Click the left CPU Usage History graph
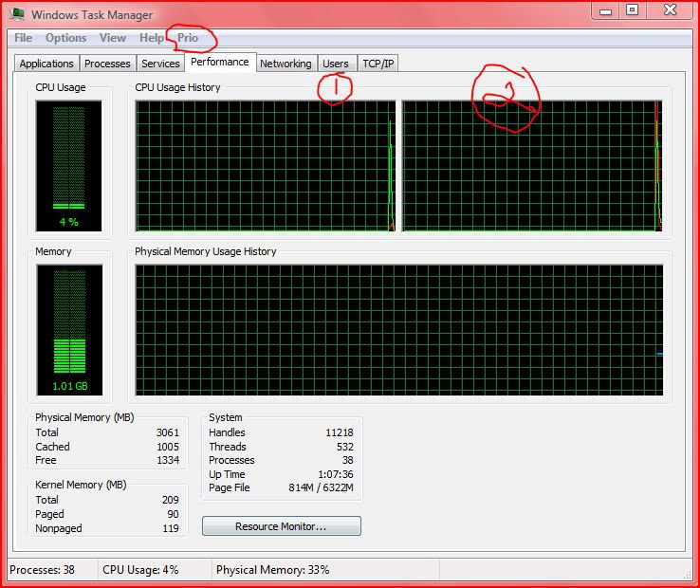The width and height of the screenshot is (700, 588). click(x=265, y=166)
